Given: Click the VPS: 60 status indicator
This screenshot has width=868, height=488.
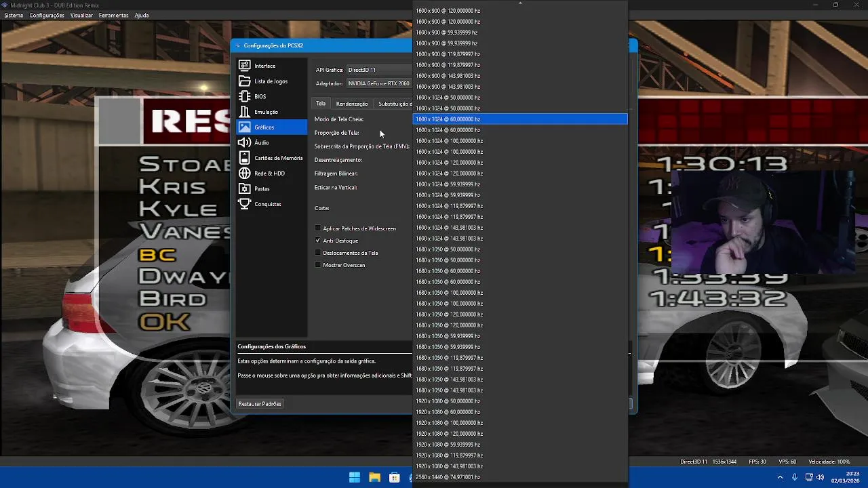Looking at the screenshot, I should pyautogui.click(x=787, y=462).
